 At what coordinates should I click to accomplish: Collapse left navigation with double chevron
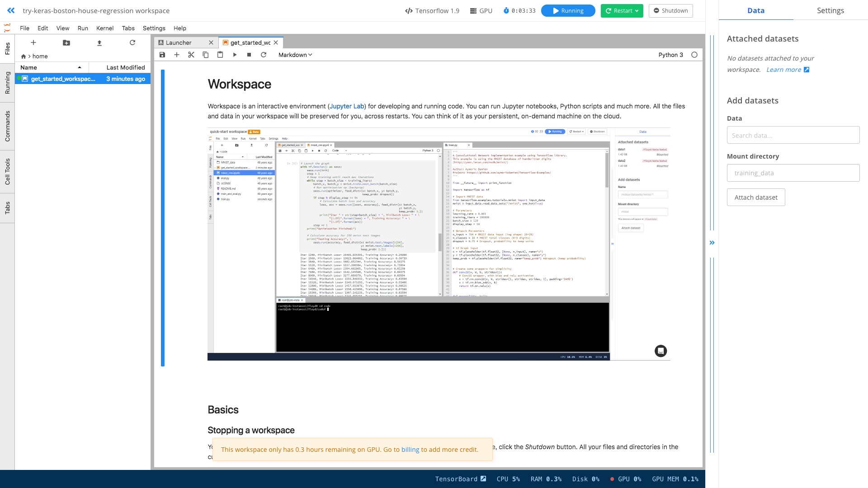click(11, 10)
